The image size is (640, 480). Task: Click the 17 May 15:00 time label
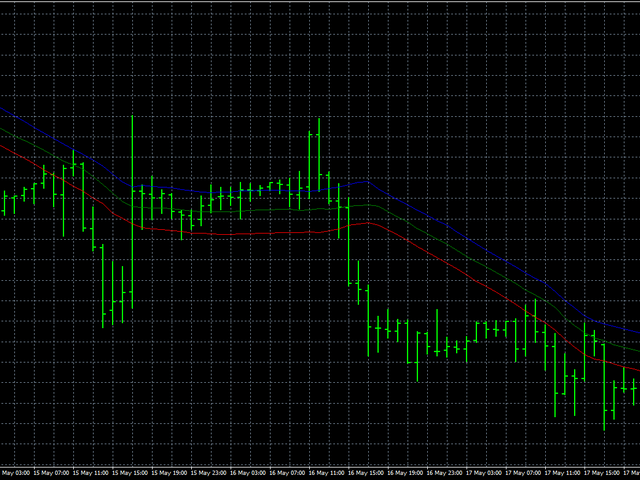(x=602, y=473)
